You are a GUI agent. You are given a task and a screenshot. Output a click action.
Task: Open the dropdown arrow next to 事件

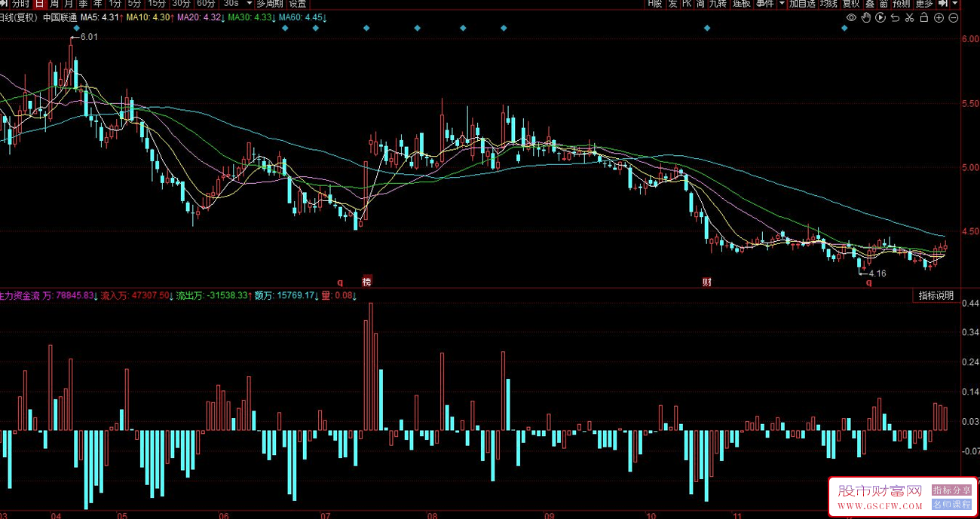782,4
